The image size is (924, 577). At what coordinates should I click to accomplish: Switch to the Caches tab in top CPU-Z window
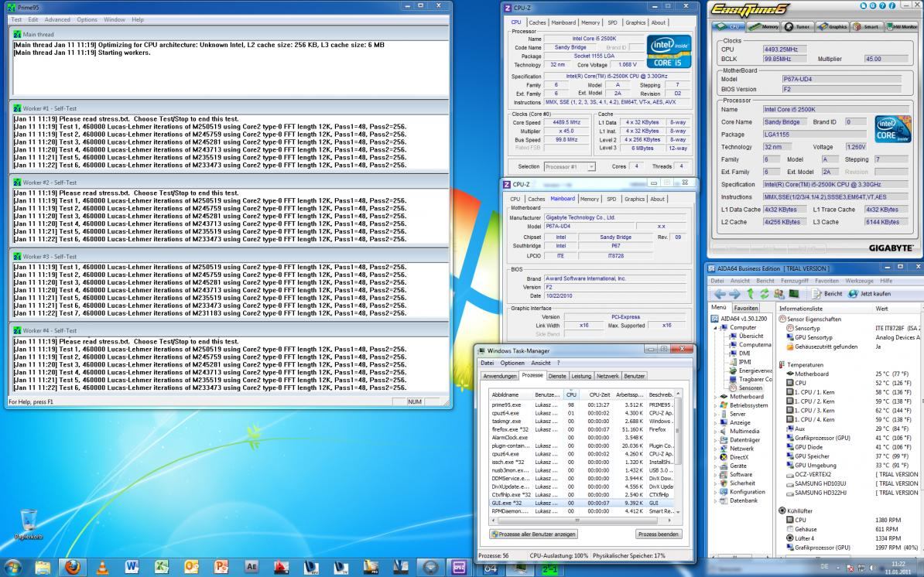click(537, 22)
